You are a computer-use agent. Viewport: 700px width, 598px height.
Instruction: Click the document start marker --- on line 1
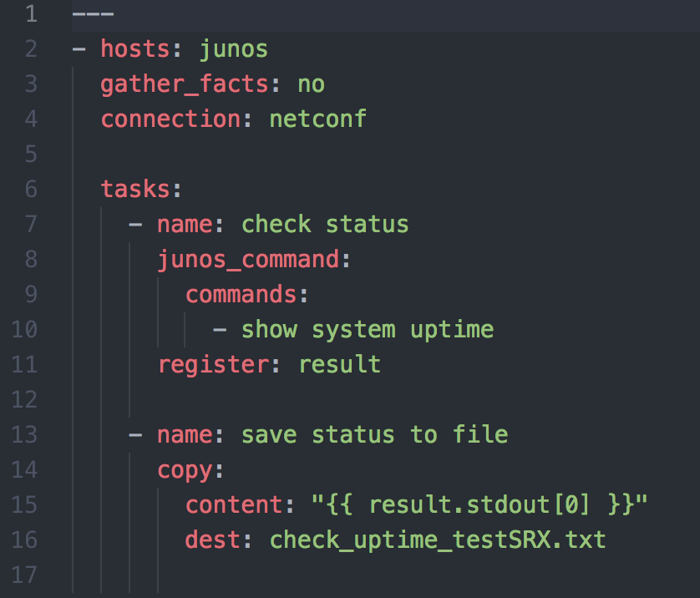click(92, 13)
